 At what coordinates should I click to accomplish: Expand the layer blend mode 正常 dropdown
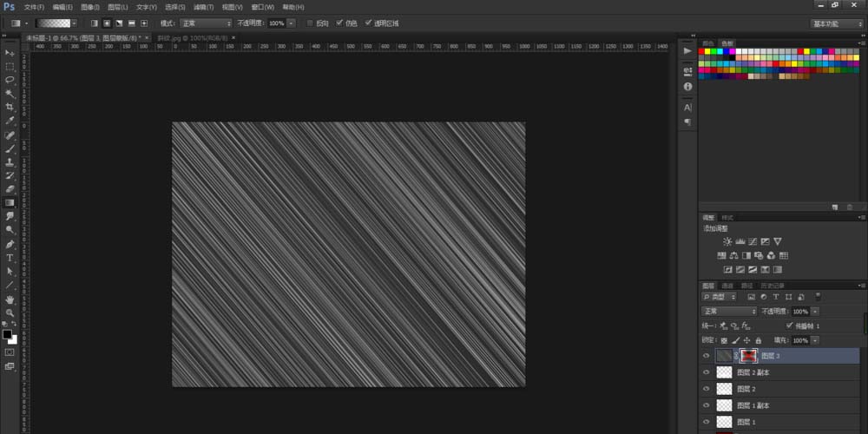(729, 311)
